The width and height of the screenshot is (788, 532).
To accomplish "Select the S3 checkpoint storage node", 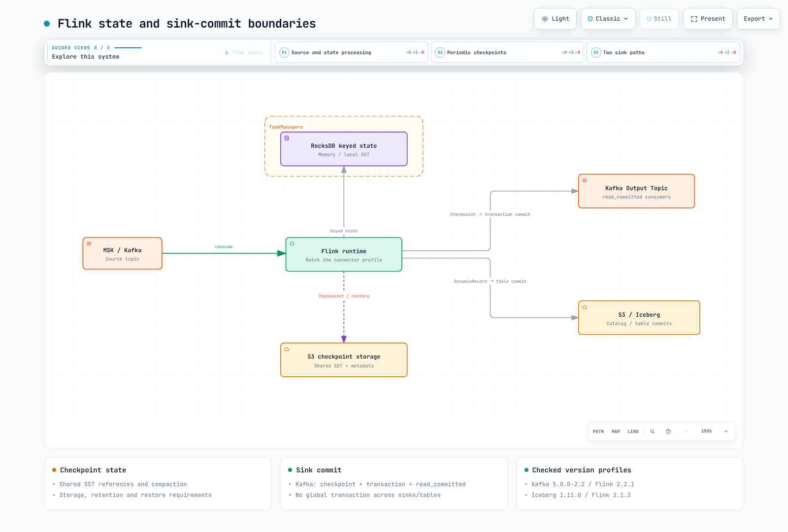I will click(344, 360).
